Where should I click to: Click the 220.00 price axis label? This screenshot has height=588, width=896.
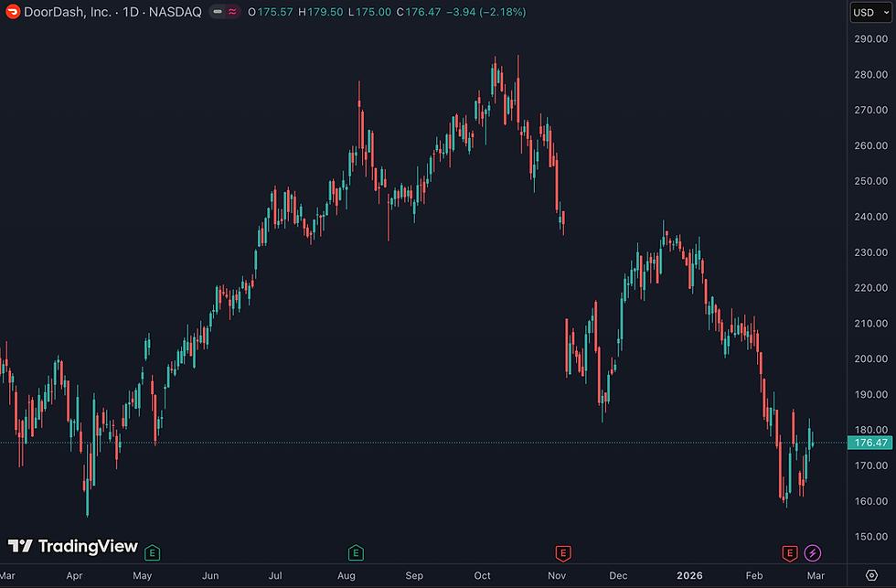[x=870, y=287]
